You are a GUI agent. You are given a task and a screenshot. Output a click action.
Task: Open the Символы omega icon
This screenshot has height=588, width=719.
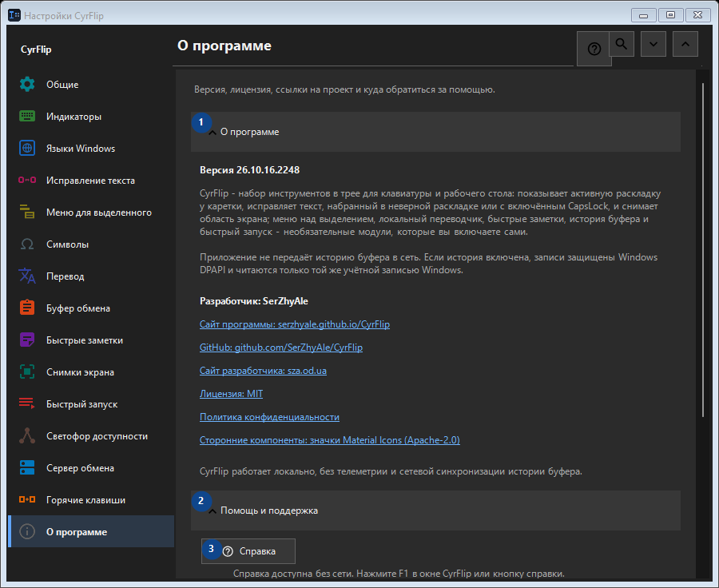click(x=27, y=244)
